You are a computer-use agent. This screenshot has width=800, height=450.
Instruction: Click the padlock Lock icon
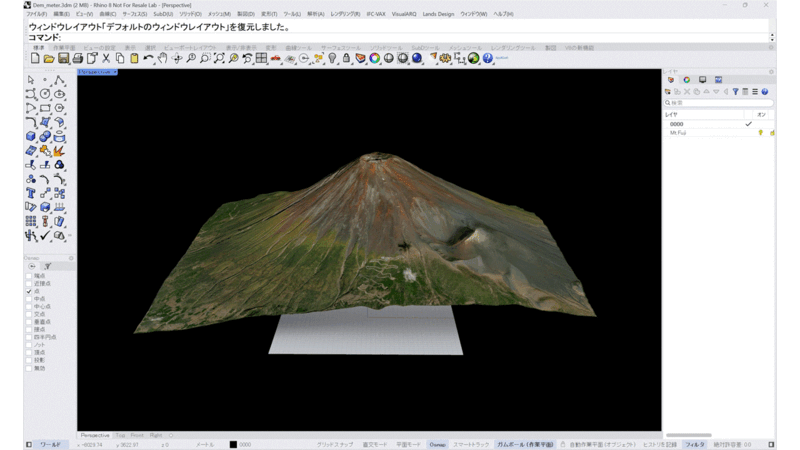(346, 59)
